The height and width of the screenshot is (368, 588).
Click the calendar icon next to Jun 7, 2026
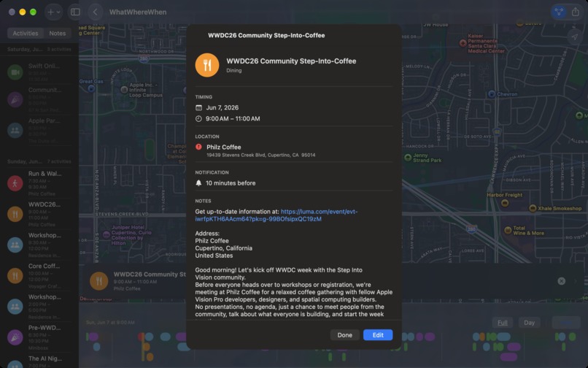pos(198,108)
